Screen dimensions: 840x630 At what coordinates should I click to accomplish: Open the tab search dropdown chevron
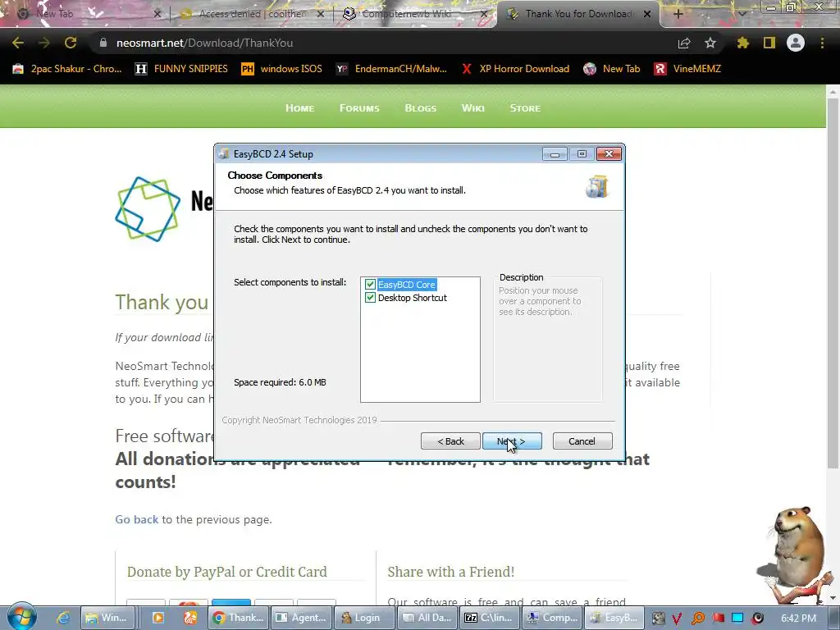click(742, 14)
